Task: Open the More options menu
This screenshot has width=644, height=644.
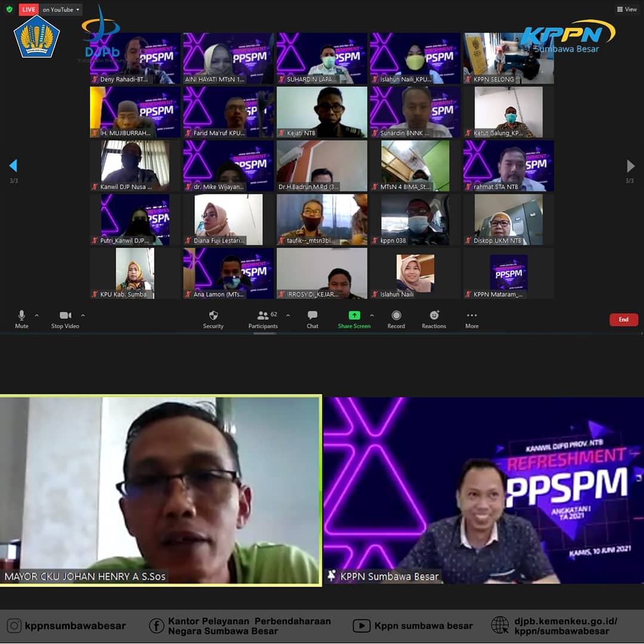Action: click(x=472, y=316)
